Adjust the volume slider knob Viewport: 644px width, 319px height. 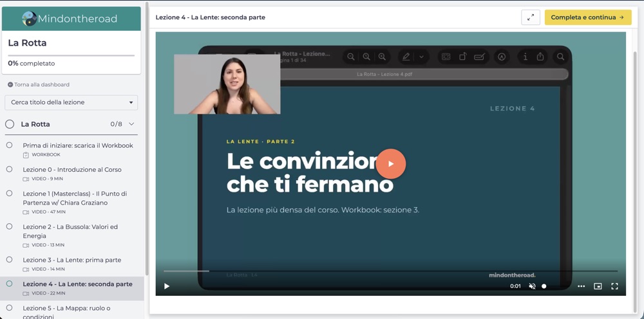click(x=544, y=286)
